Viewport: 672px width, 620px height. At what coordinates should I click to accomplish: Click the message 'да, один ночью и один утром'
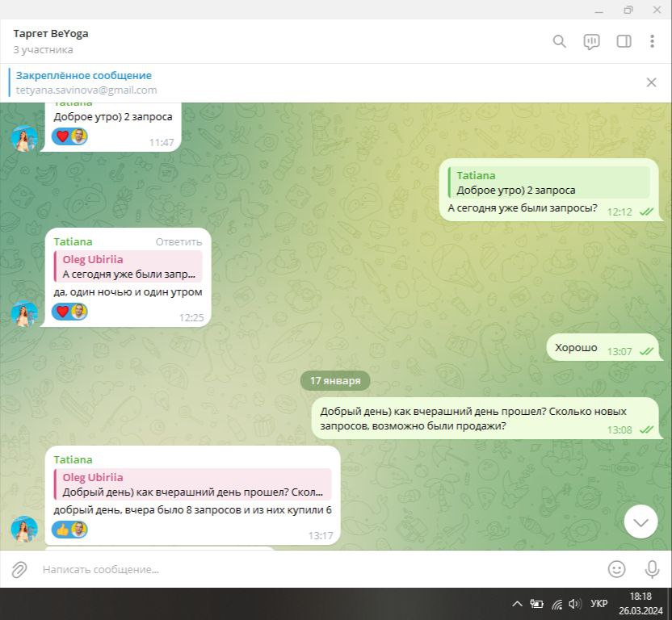pyautogui.click(x=128, y=292)
